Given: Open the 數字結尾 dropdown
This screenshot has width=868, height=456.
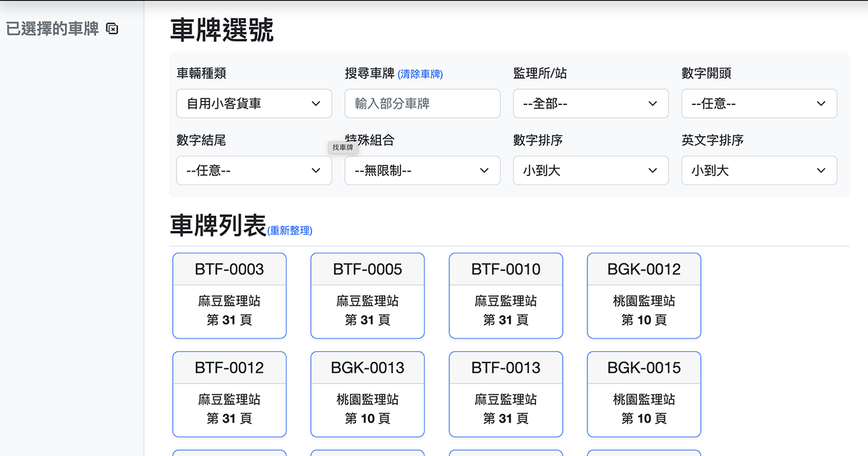Looking at the screenshot, I should 254,170.
